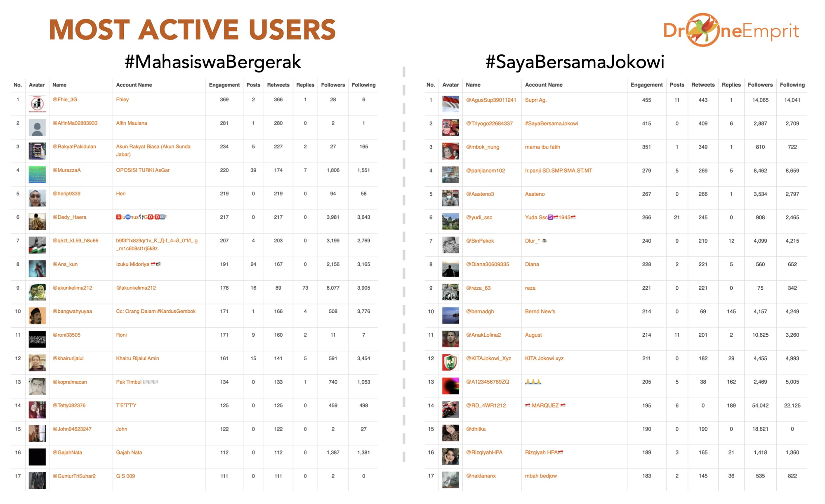Click the DroneEmprit bird logo
The width and height of the screenshot is (825, 504).
[x=703, y=30]
